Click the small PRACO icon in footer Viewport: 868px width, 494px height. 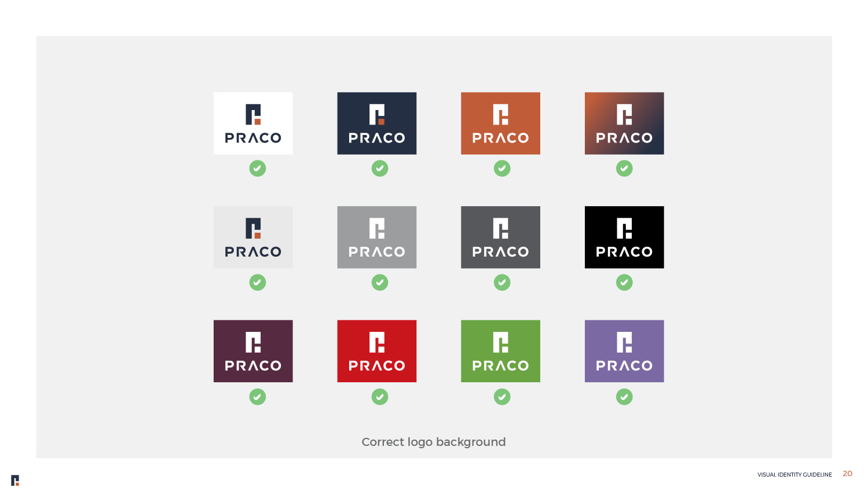[15, 480]
